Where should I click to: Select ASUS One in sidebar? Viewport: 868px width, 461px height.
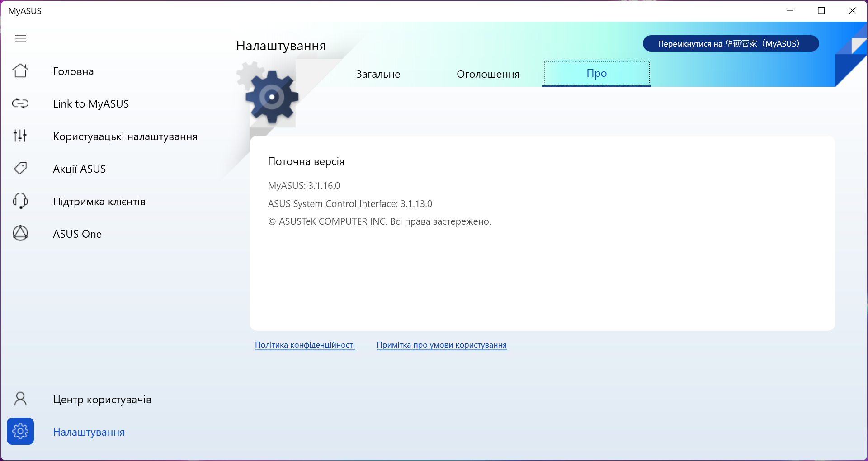pyautogui.click(x=77, y=234)
